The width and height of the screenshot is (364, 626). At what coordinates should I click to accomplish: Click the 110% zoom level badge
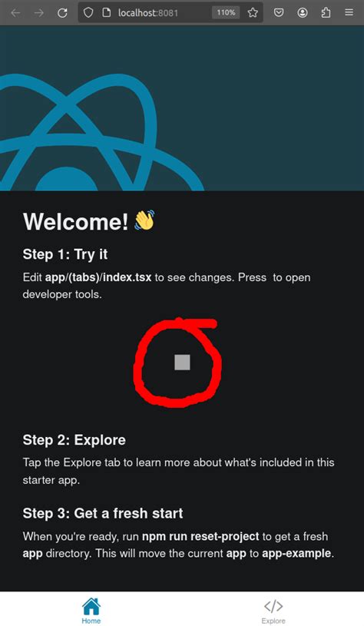(226, 13)
